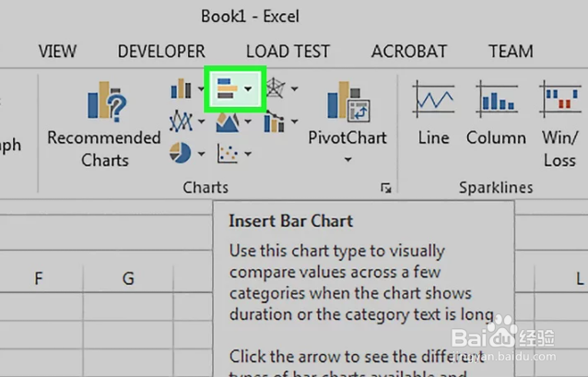Click the Insert Scatter Chart icon

click(228, 153)
